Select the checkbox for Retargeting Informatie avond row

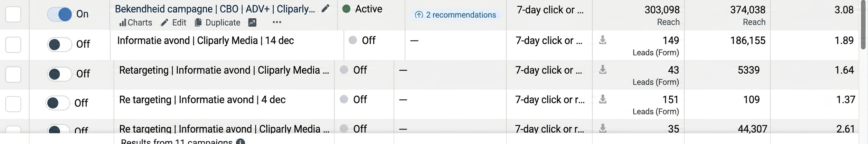click(x=13, y=74)
